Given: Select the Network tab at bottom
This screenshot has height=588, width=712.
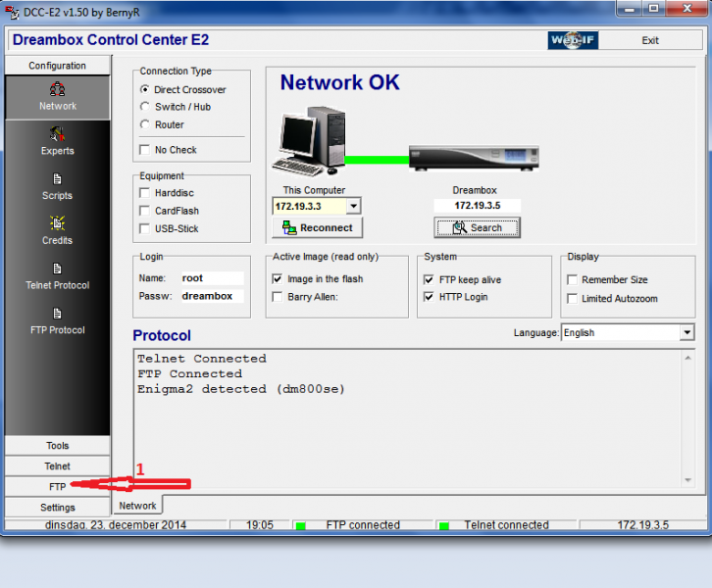Looking at the screenshot, I should (137, 506).
